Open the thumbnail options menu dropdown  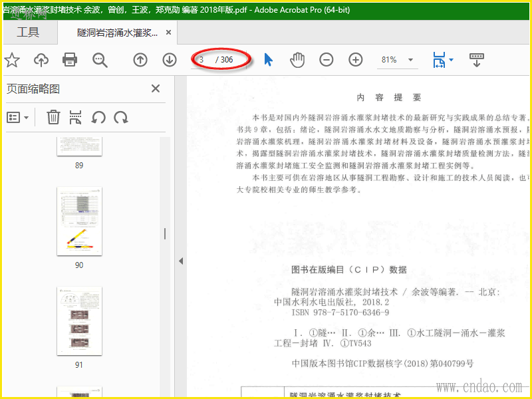[x=18, y=118]
